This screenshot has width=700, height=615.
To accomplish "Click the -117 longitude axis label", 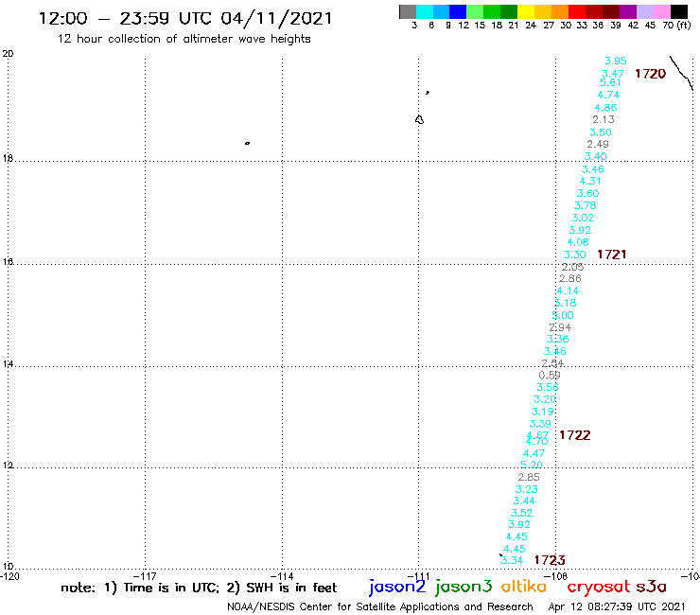I will pyautogui.click(x=146, y=576).
